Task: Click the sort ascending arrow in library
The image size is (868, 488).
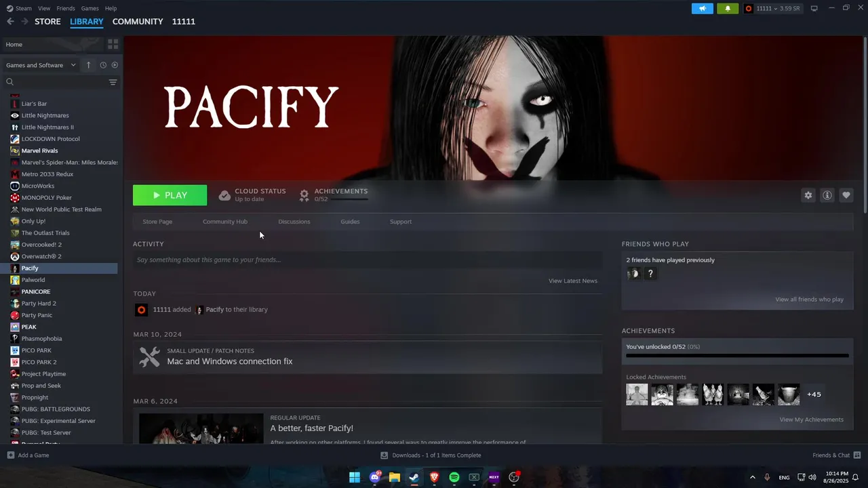Action: (x=88, y=65)
